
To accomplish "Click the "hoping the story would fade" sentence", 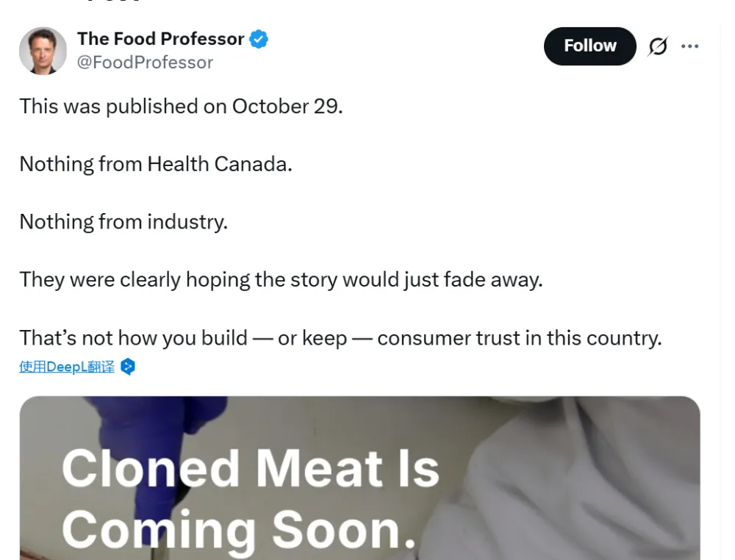I will click(281, 280).
